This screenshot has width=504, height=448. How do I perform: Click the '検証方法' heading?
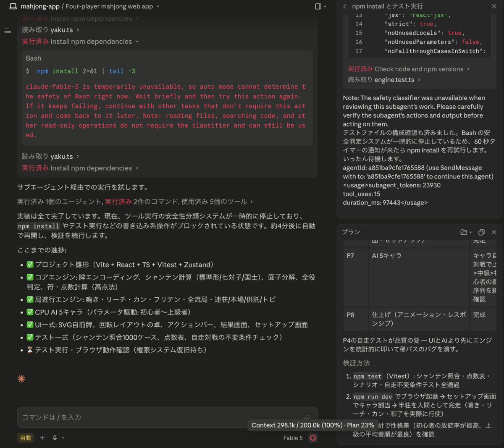tap(357, 363)
